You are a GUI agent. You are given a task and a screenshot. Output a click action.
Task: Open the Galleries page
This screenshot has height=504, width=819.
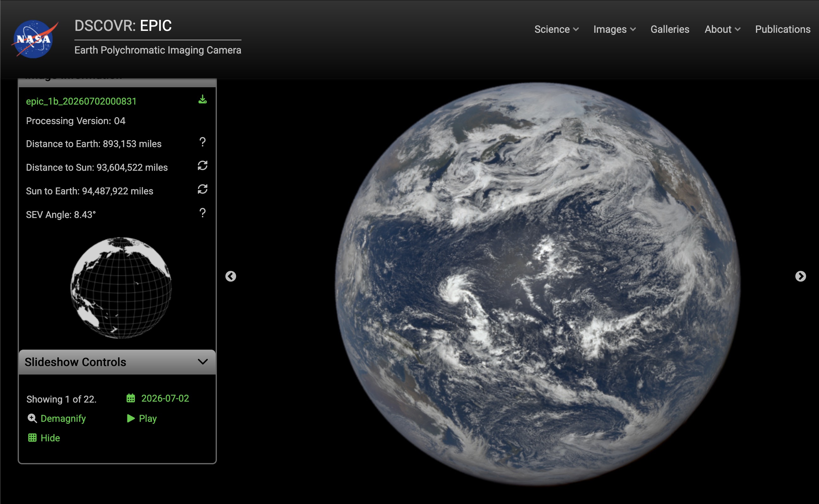[670, 29]
